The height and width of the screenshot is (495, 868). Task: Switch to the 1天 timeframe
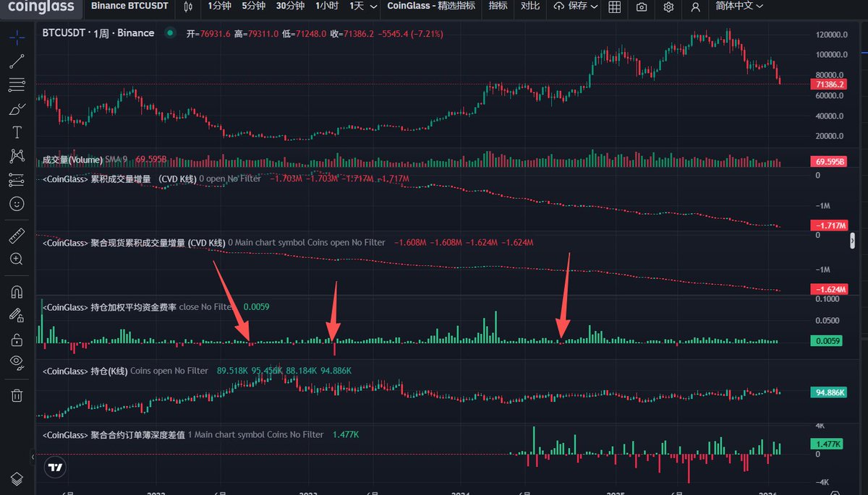point(357,7)
